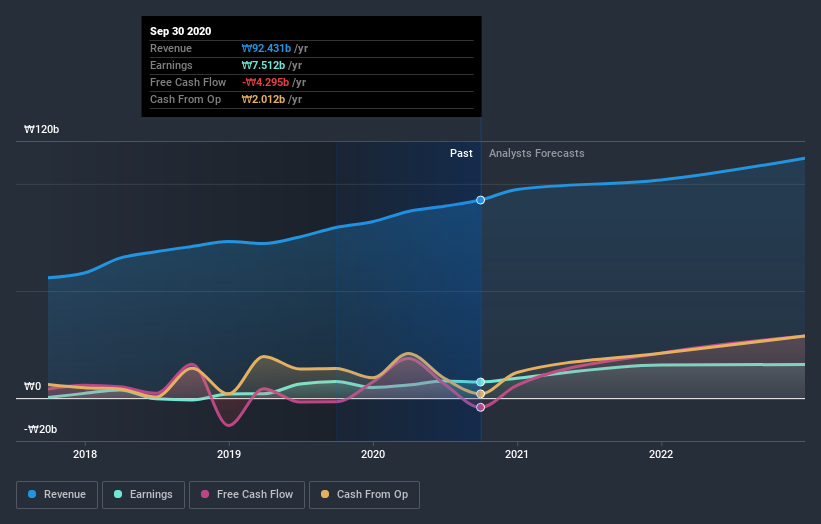The height and width of the screenshot is (524, 821).
Task: Click the ₩92.431b revenue value in tooltip
Action: tap(266, 48)
